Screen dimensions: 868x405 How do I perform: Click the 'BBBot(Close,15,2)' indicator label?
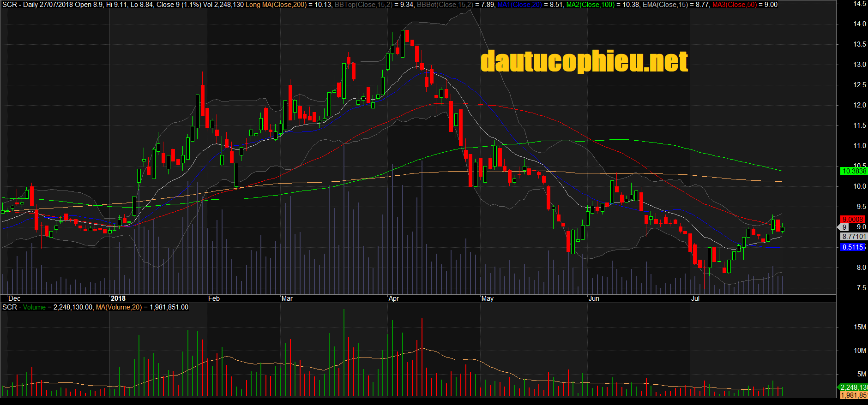445,5
